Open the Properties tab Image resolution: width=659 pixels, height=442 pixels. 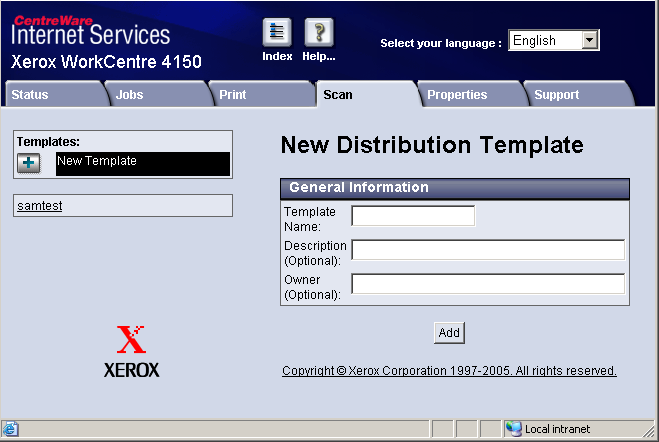click(x=472, y=94)
